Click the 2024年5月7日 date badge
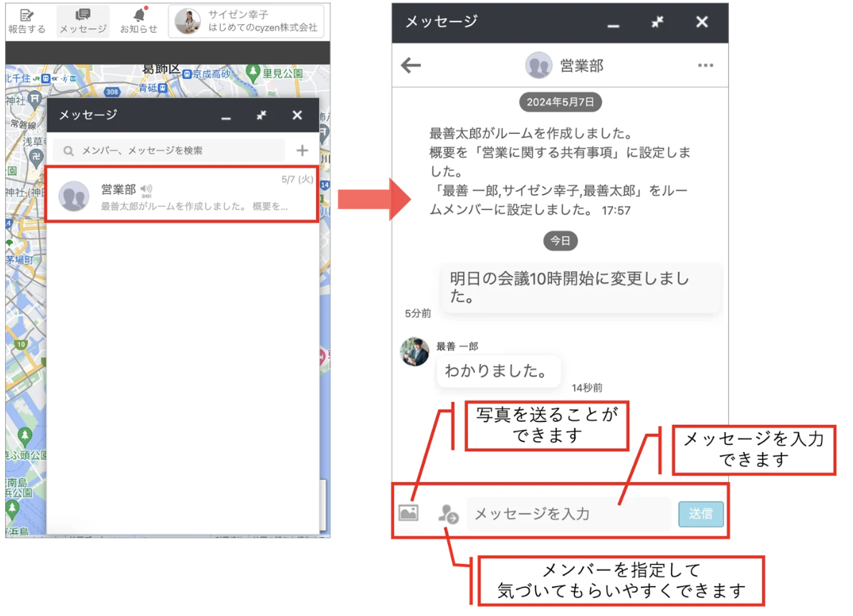 [x=561, y=102]
